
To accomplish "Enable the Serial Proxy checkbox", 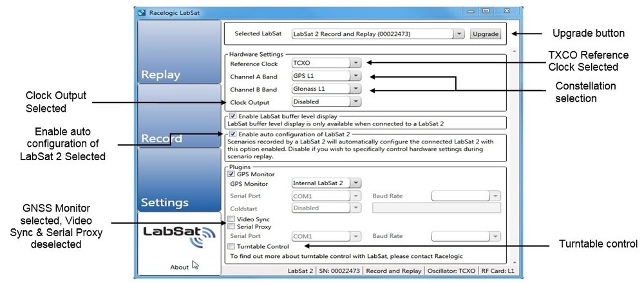I will pyautogui.click(x=232, y=227).
